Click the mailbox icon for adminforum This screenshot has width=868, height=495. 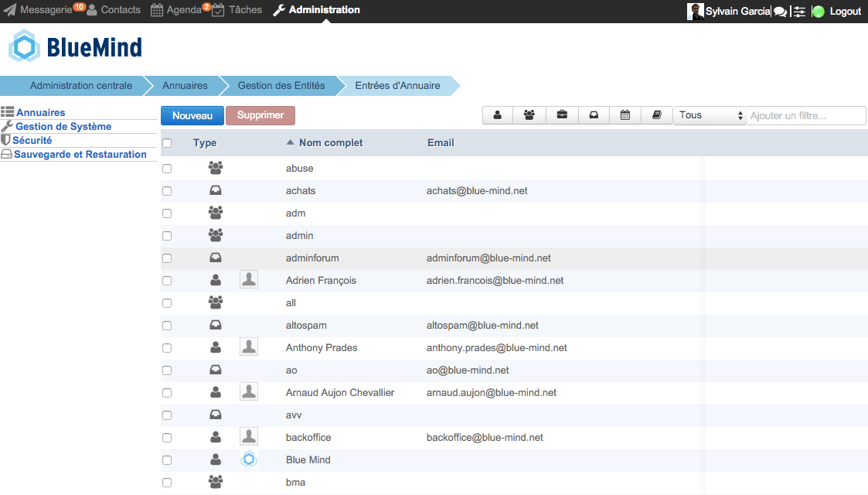pos(216,258)
